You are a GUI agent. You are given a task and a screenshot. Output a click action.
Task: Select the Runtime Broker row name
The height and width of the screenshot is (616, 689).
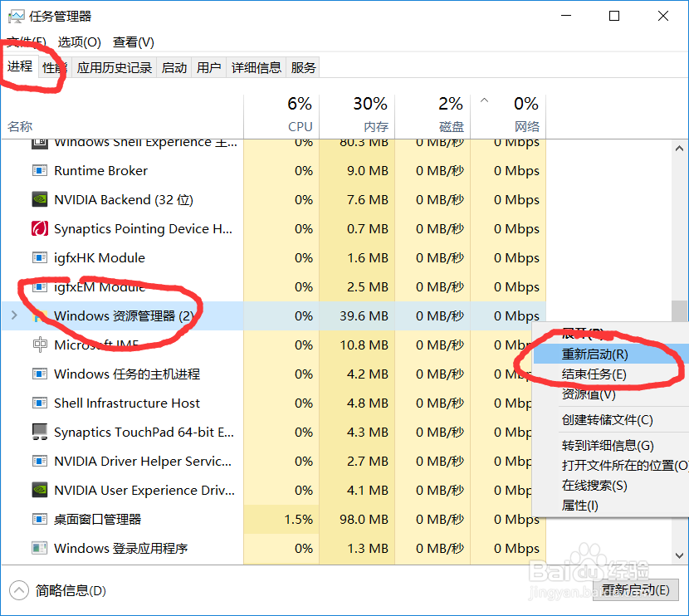(100, 170)
